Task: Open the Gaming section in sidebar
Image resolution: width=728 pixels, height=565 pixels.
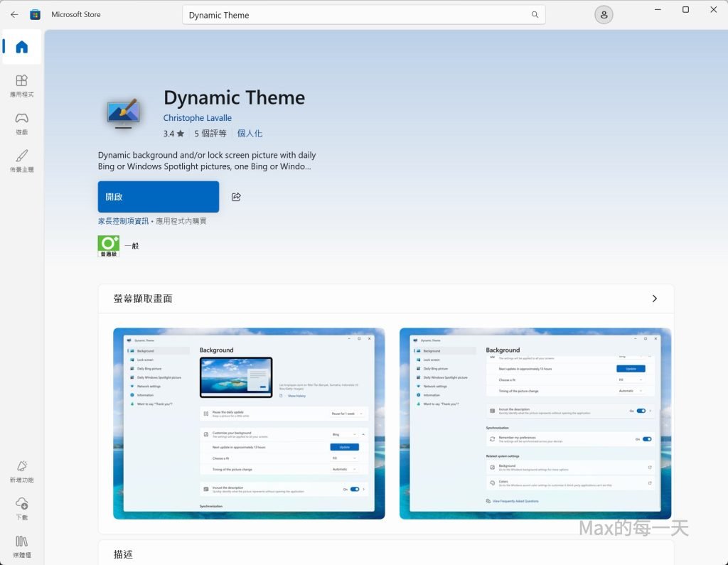Action: 21,123
